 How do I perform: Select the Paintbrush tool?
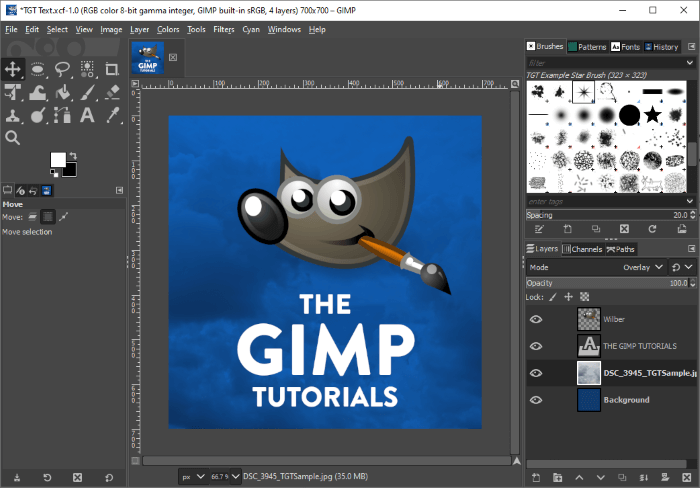pos(88,92)
